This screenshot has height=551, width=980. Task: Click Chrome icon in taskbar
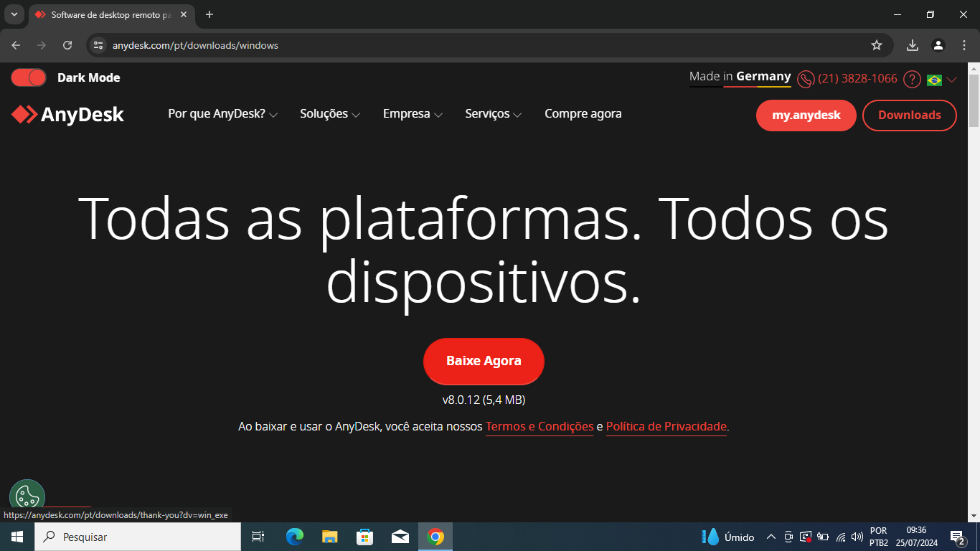coord(435,537)
